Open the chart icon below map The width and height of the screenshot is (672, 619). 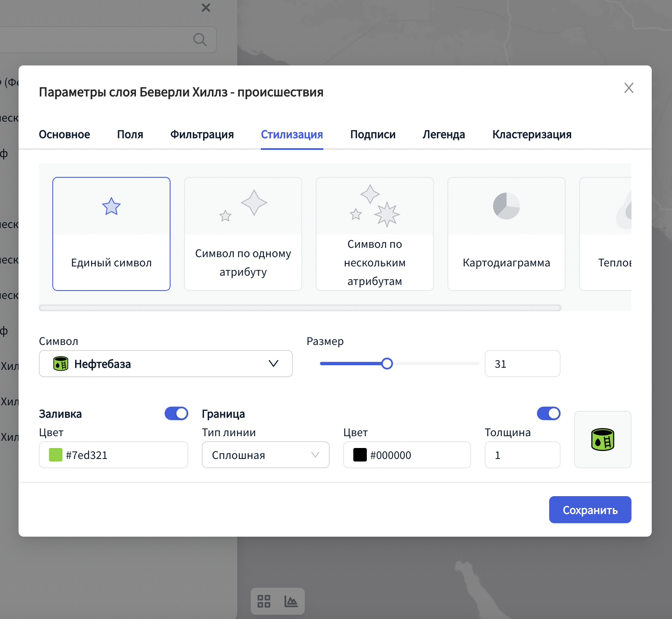[291, 601]
